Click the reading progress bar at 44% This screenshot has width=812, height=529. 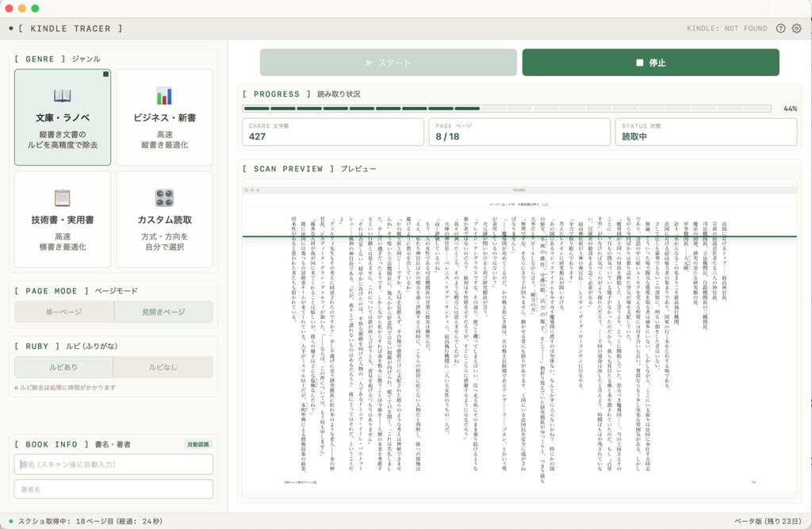[507, 109]
